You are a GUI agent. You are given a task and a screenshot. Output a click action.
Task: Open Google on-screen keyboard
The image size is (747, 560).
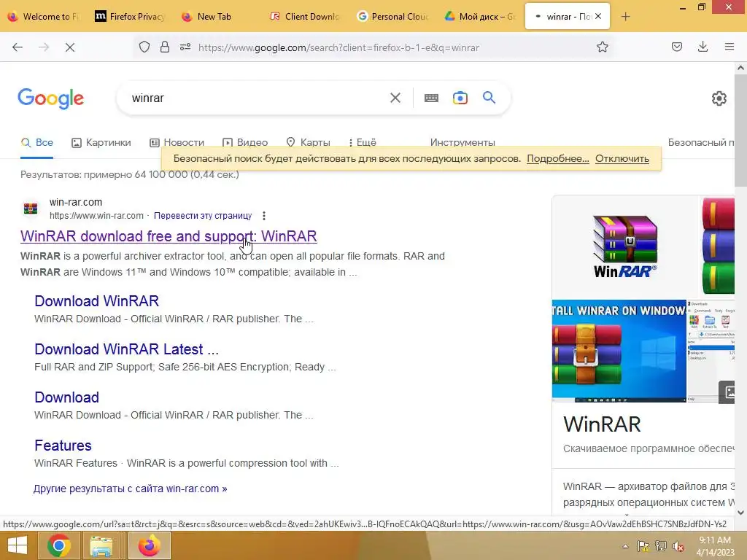point(431,98)
